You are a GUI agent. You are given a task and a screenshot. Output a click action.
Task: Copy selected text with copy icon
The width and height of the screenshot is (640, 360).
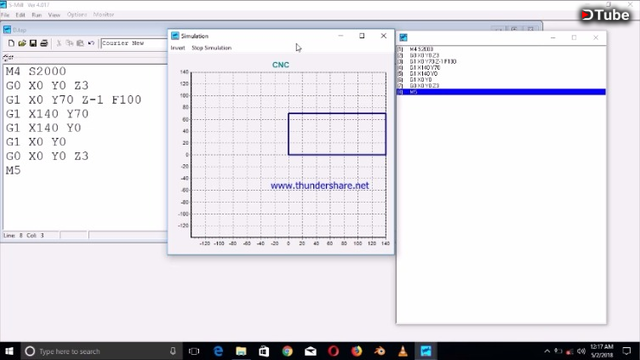pyautogui.click(x=69, y=43)
